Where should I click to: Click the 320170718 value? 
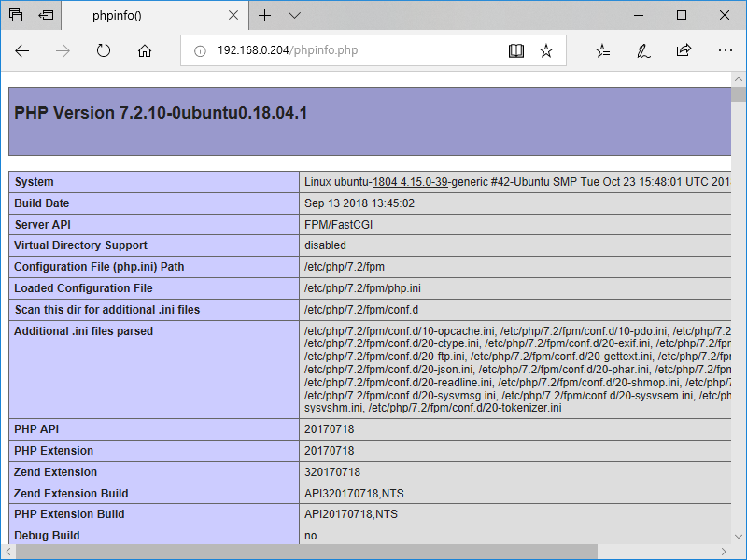click(x=332, y=472)
